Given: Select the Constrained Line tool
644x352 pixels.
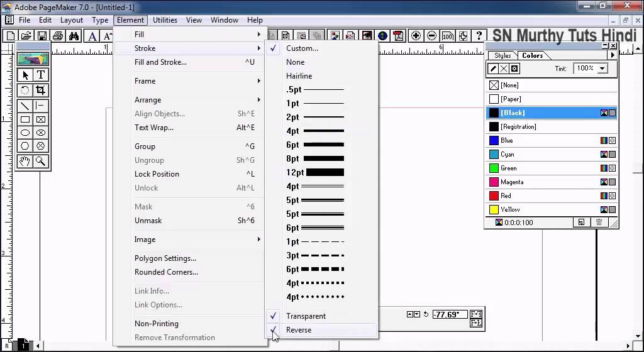Looking at the screenshot, I should click(41, 106).
